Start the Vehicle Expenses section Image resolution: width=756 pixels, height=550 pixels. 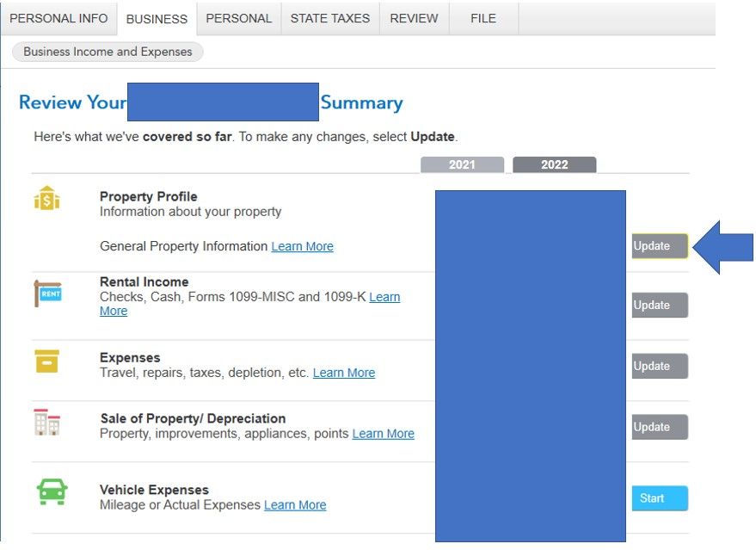(660, 497)
